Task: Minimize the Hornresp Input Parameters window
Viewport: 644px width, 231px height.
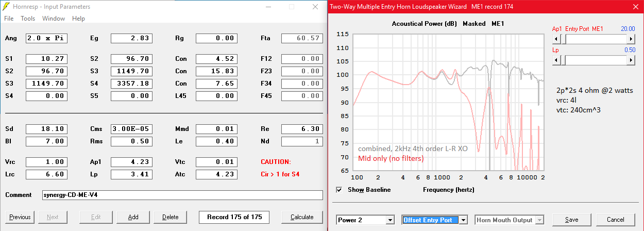Action: point(267,7)
